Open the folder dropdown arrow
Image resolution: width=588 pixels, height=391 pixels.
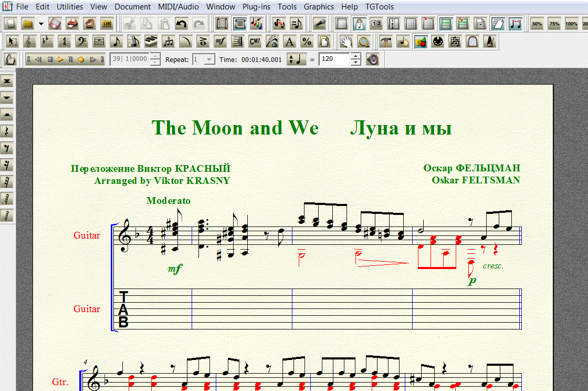pyautogui.click(x=41, y=24)
